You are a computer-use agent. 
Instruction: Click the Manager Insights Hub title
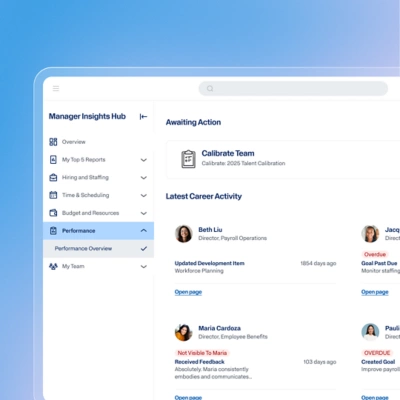coord(87,116)
